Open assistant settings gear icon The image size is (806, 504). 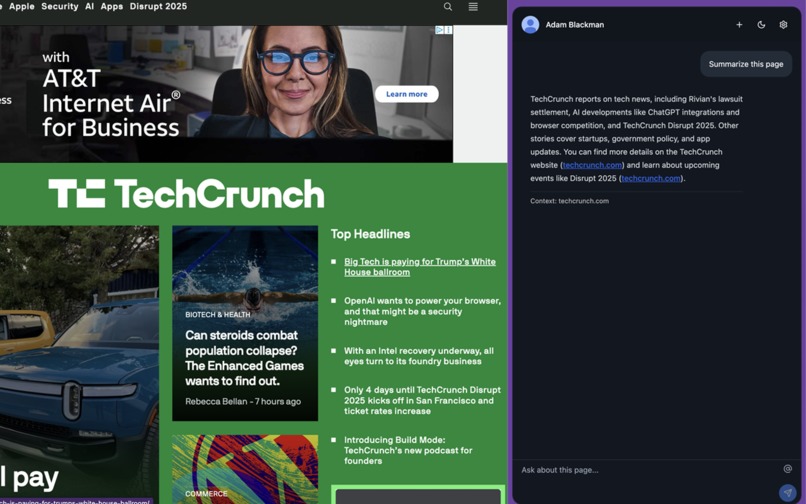783,25
